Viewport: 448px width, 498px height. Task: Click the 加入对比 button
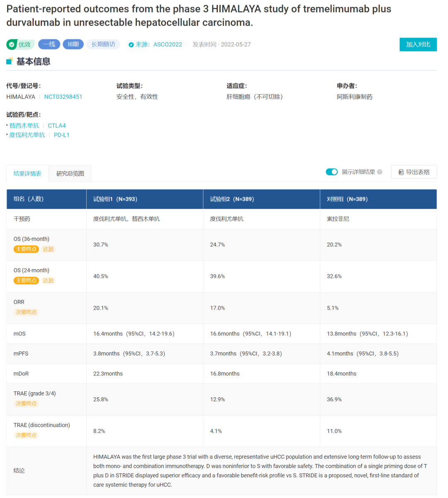pyautogui.click(x=418, y=44)
